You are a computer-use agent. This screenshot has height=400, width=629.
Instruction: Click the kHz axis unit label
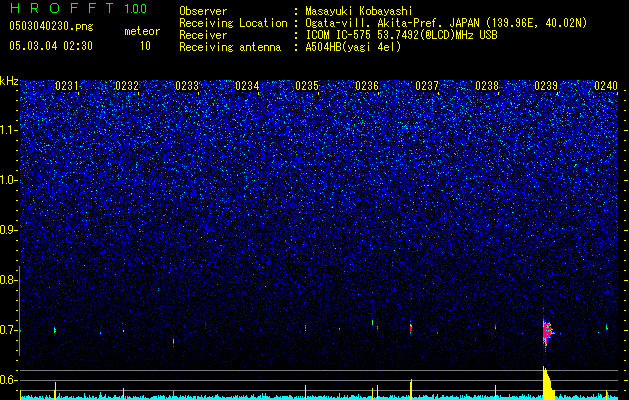[9, 81]
